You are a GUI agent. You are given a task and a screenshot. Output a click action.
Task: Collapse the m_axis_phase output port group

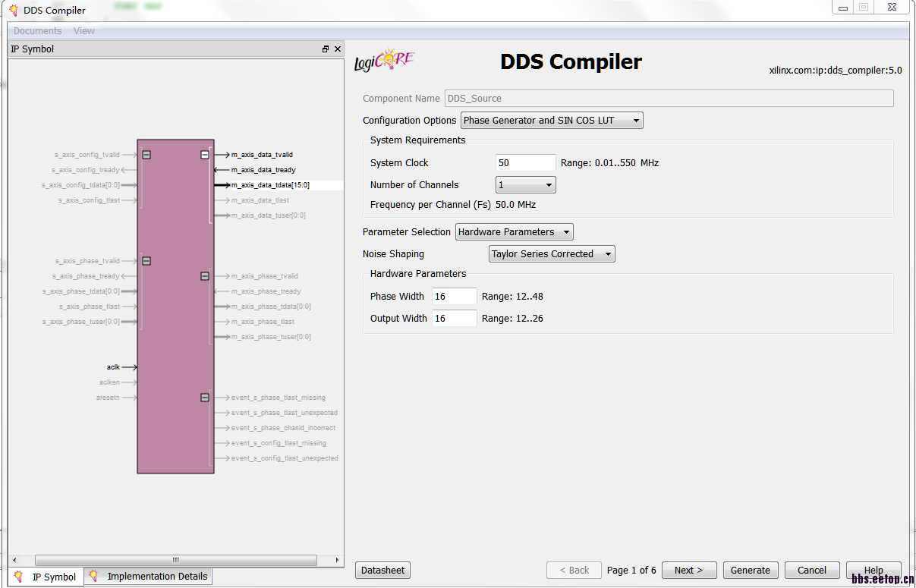pos(205,276)
